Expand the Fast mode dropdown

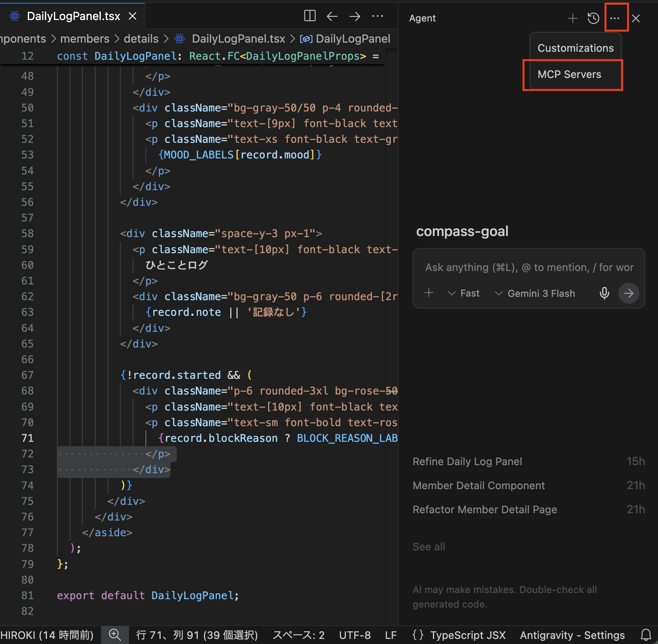pyautogui.click(x=464, y=293)
